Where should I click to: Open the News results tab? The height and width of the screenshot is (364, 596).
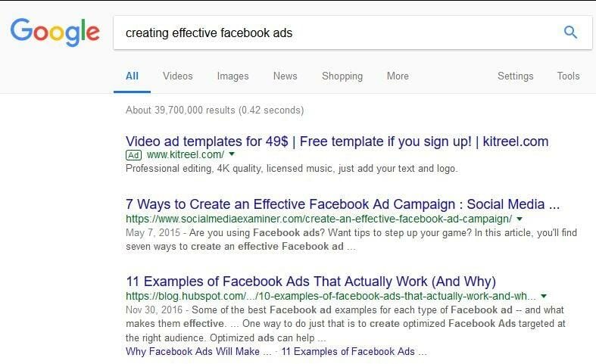(285, 76)
